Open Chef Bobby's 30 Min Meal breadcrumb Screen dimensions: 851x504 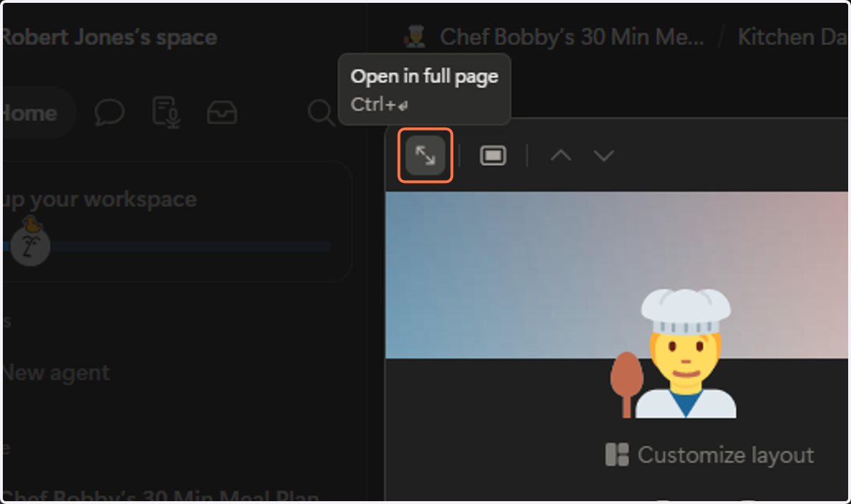(x=572, y=37)
